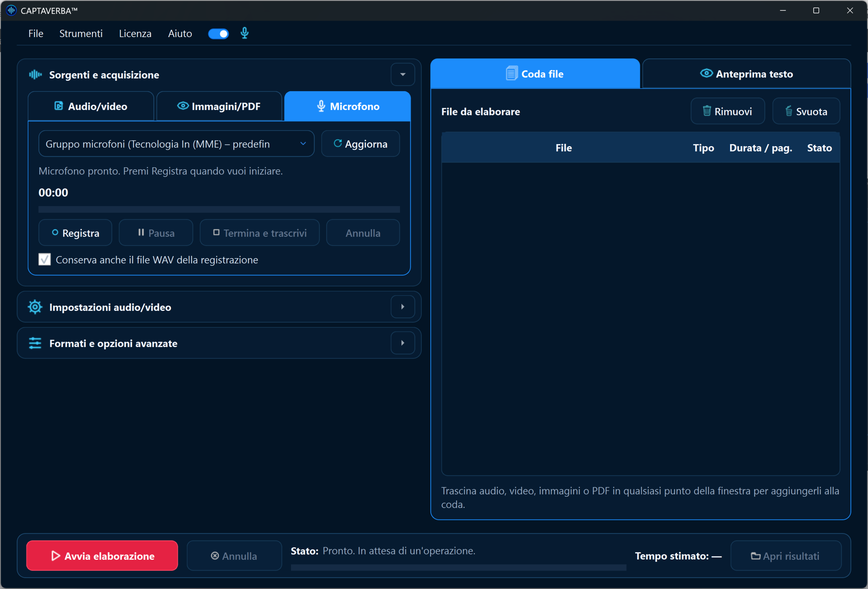Open the Licenza menu

[x=135, y=34]
